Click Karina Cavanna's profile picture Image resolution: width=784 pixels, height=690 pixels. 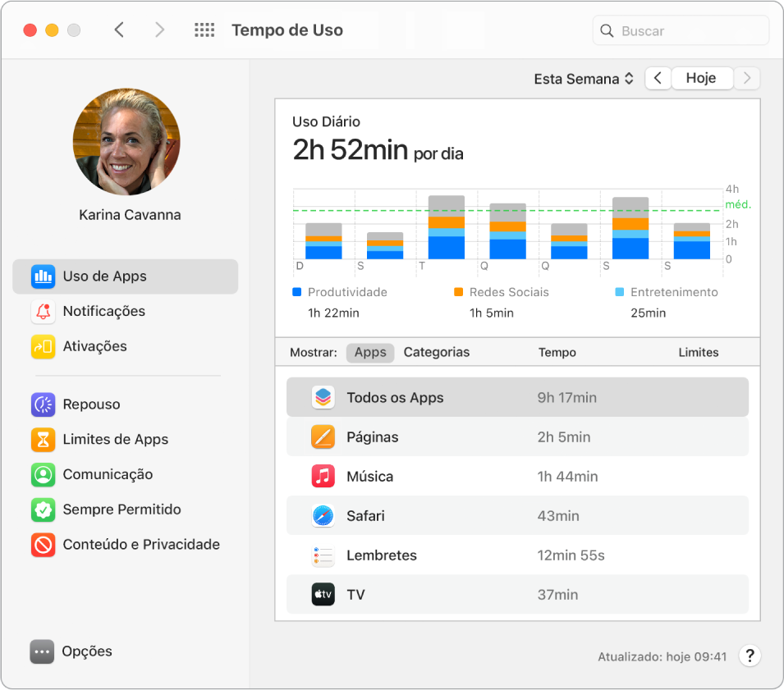tap(126, 142)
